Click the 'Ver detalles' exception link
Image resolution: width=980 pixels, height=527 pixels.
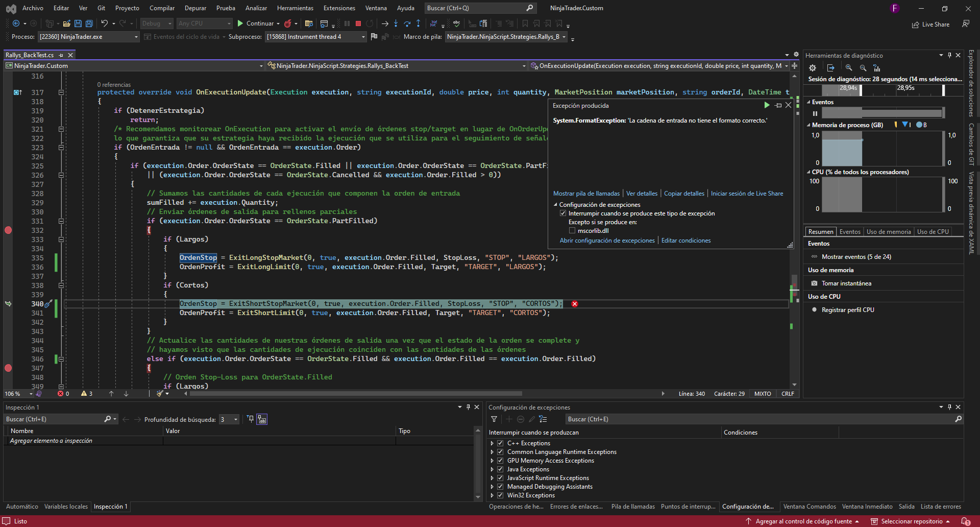pyautogui.click(x=642, y=194)
